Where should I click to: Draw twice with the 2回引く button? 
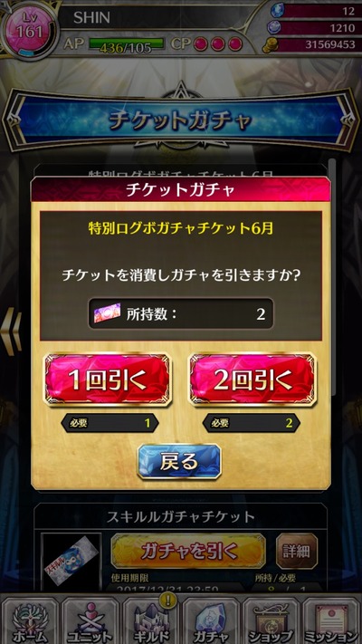[x=252, y=380]
